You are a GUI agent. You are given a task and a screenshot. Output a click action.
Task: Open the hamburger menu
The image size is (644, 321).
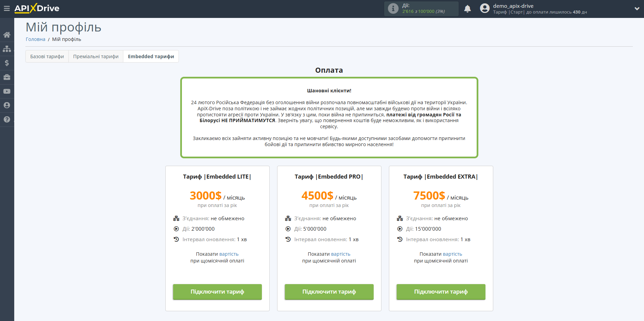click(7, 8)
